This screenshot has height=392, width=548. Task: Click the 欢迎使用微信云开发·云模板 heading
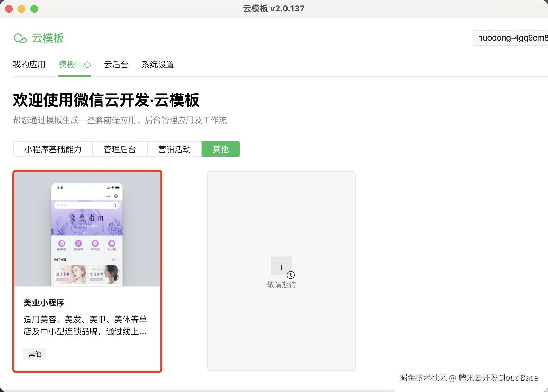coord(106,100)
